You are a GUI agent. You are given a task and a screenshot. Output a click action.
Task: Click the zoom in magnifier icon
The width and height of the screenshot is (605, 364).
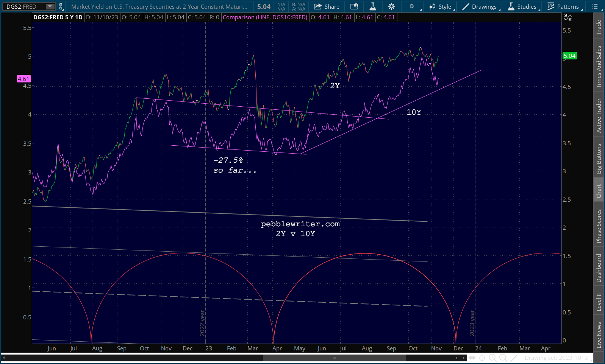click(x=492, y=358)
